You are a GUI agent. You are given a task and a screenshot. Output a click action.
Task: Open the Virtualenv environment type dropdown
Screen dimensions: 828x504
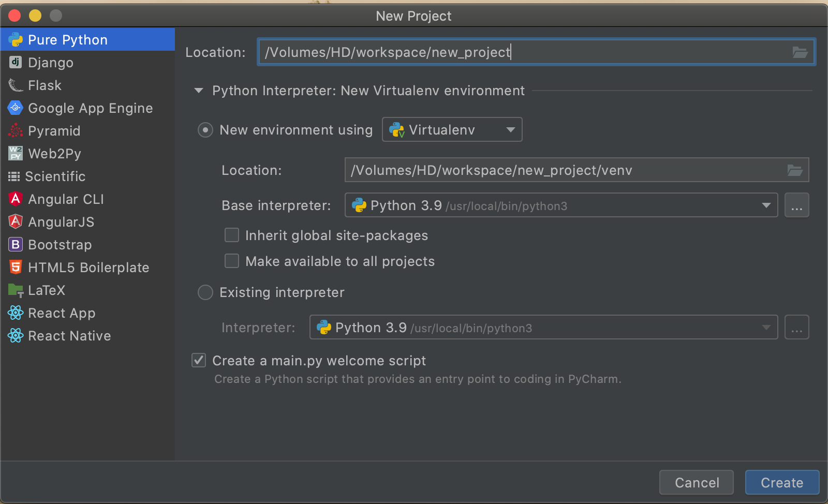(x=452, y=130)
